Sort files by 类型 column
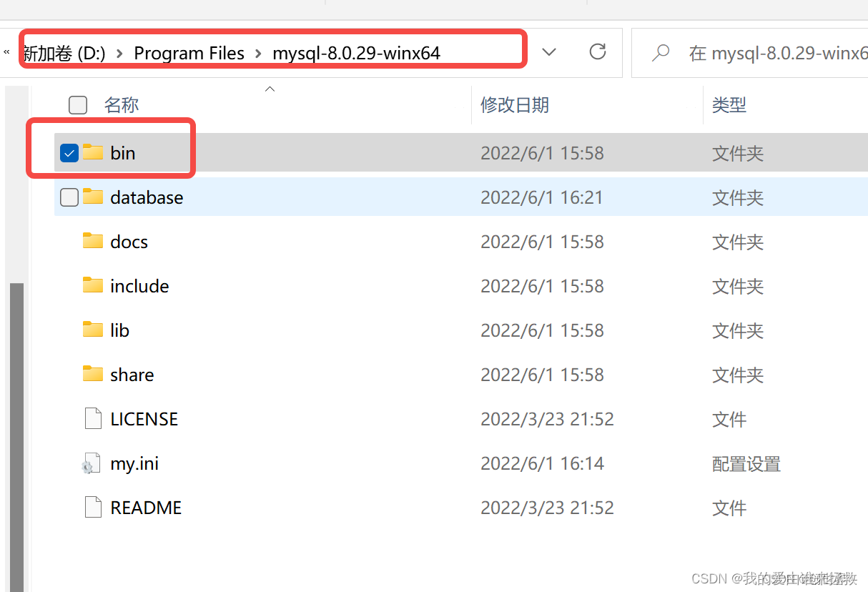Image resolution: width=868 pixels, height=592 pixels. coord(729,105)
